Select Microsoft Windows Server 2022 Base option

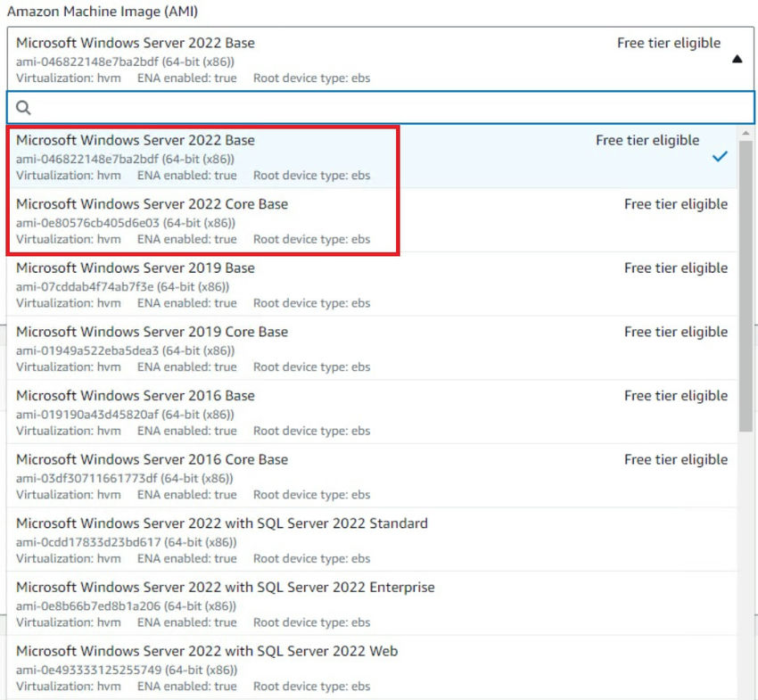[x=372, y=157]
